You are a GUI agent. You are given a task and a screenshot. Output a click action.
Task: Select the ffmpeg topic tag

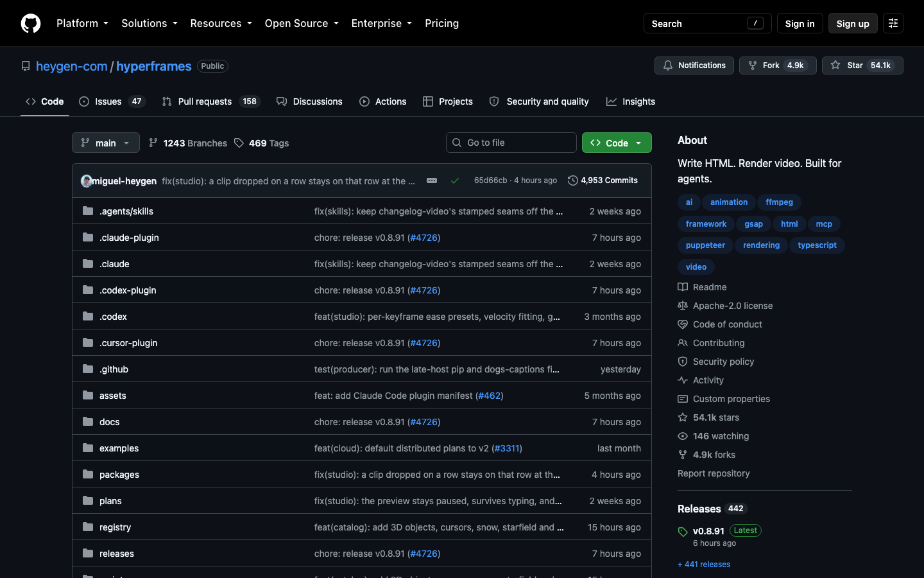(779, 202)
